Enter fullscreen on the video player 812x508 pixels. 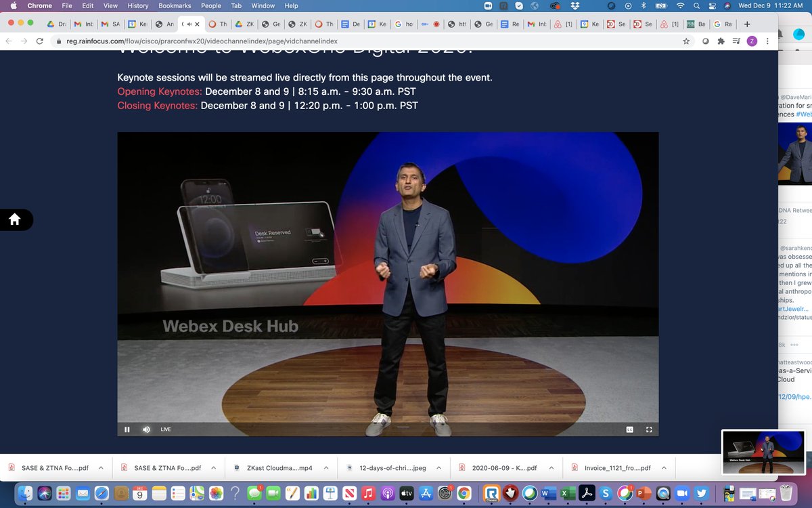[648, 429]
